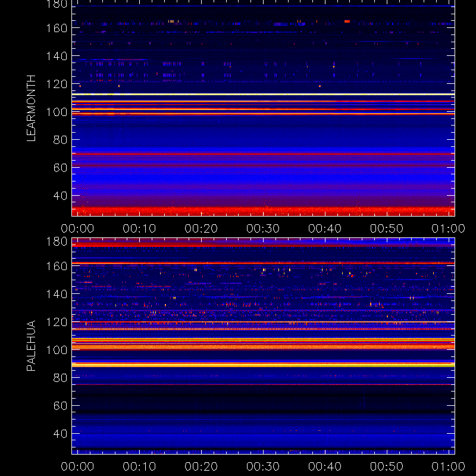Click the 00:00 time label of the Palehua plot
This screenshot has height=476, width=476.
pos(77,466)
